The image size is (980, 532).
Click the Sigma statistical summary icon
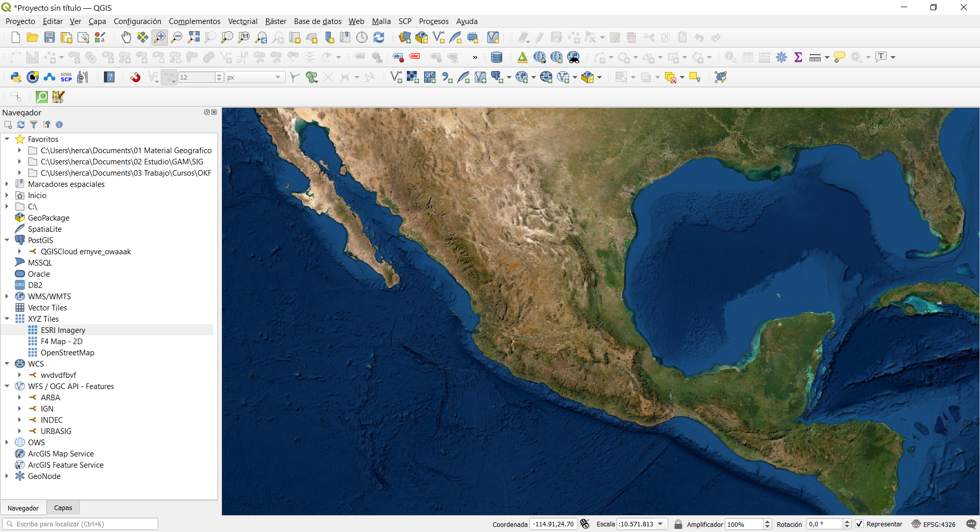[x=798, y=57]
